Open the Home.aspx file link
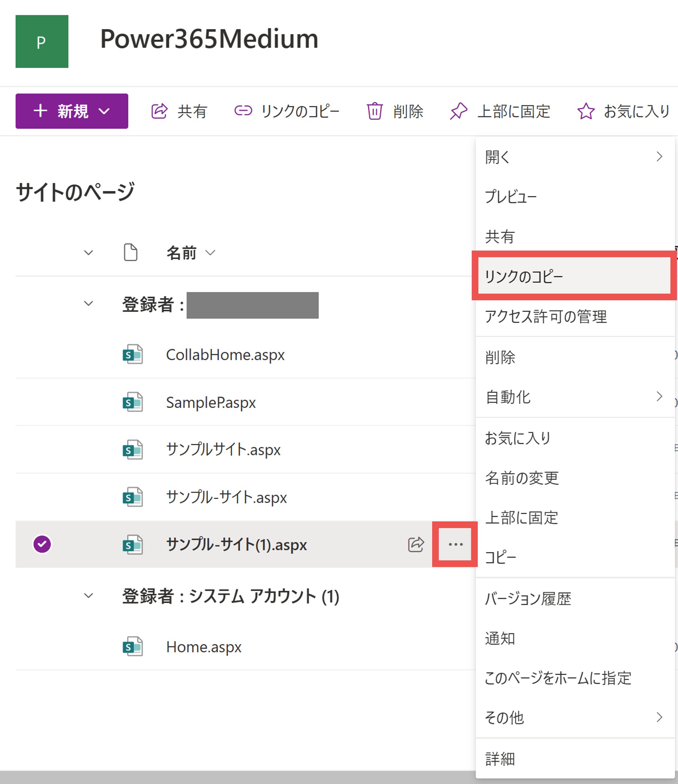The width and height of the screenshot is (678, 784). [x=203, y=647]
